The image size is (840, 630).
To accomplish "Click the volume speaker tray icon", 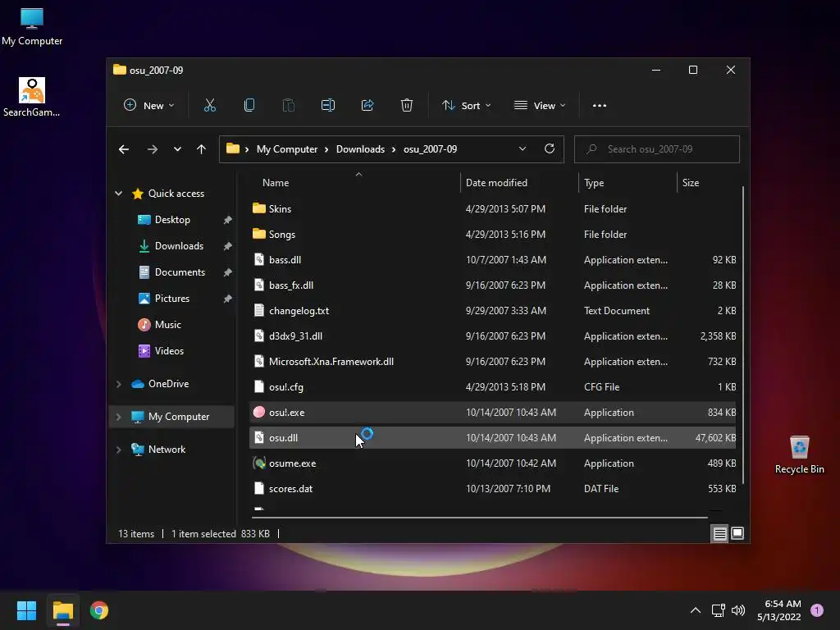I will coord(738,610).
